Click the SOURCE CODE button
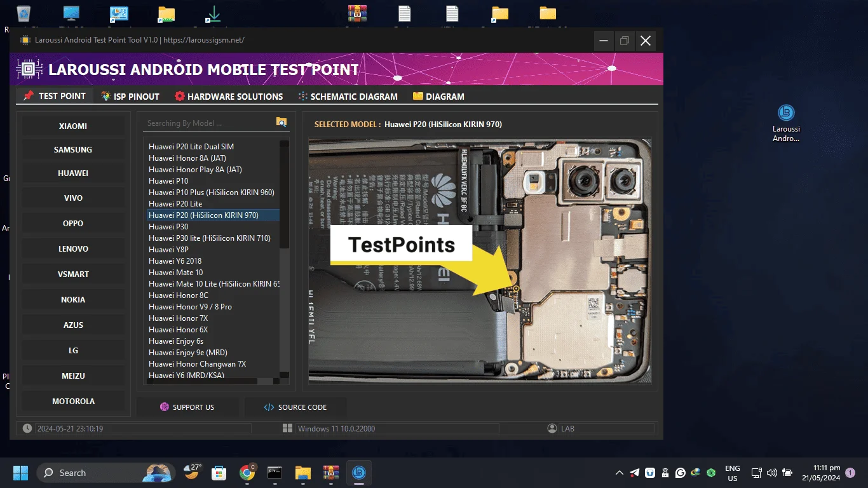The height and width of the screenshot is (488, 868). [295, 407]
